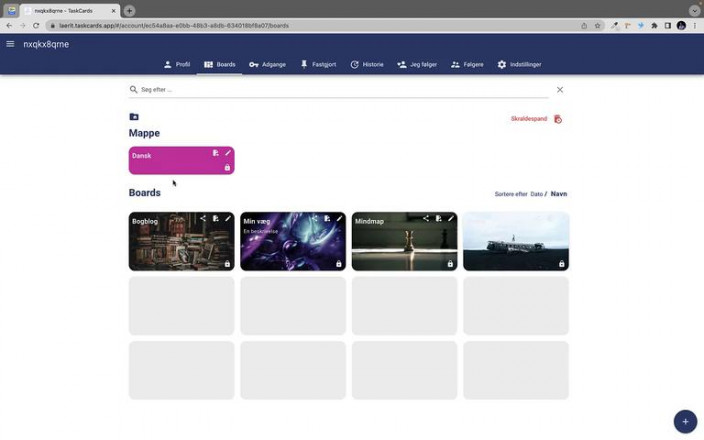Go to Indstillinger settings tab
The width and height of the screenshot is (704, 440).
click(519, 64)
